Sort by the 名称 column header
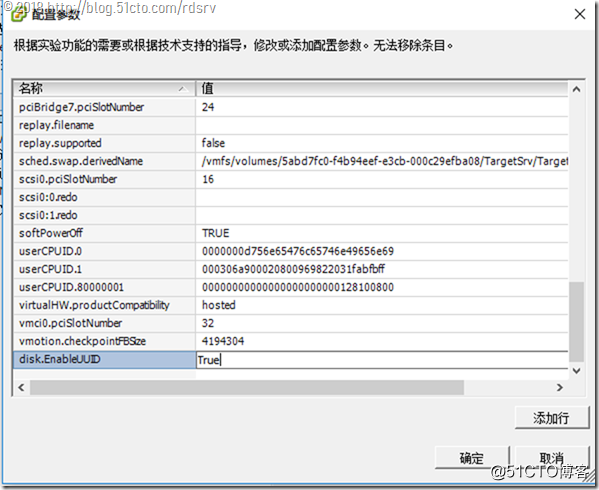This screenshot has height=490, width=599. tap(104, 89)
